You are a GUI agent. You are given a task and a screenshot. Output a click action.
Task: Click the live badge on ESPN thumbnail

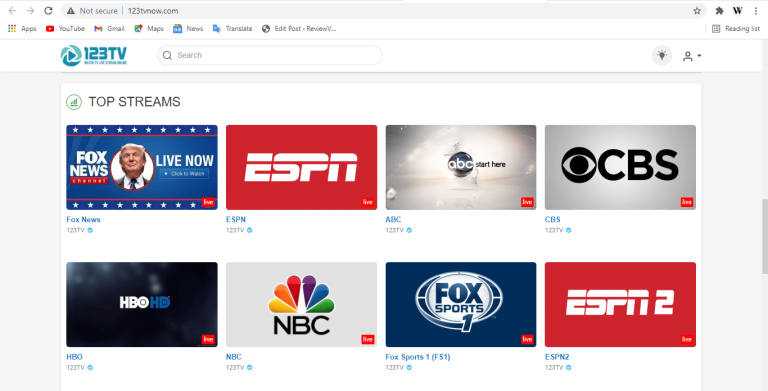click(x=368, y=202)
